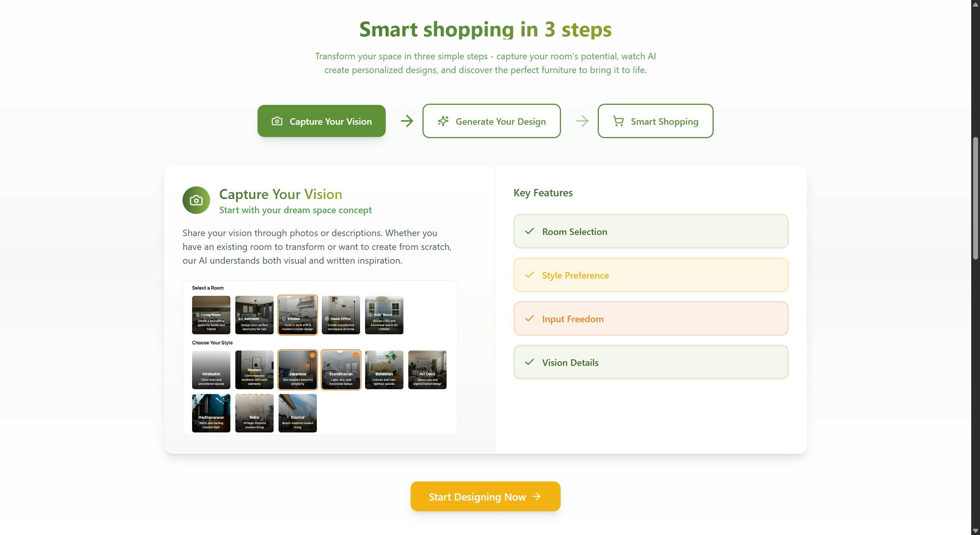Click the arrow after Capture Your Vision step
The height and width of the screenshot is (535, 980).
[x=407, y=121]
